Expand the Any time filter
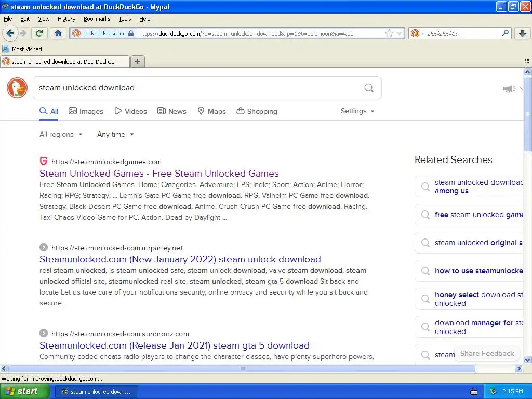The height and width of the screenshot is (399, 532). click(x=115, y=135)
